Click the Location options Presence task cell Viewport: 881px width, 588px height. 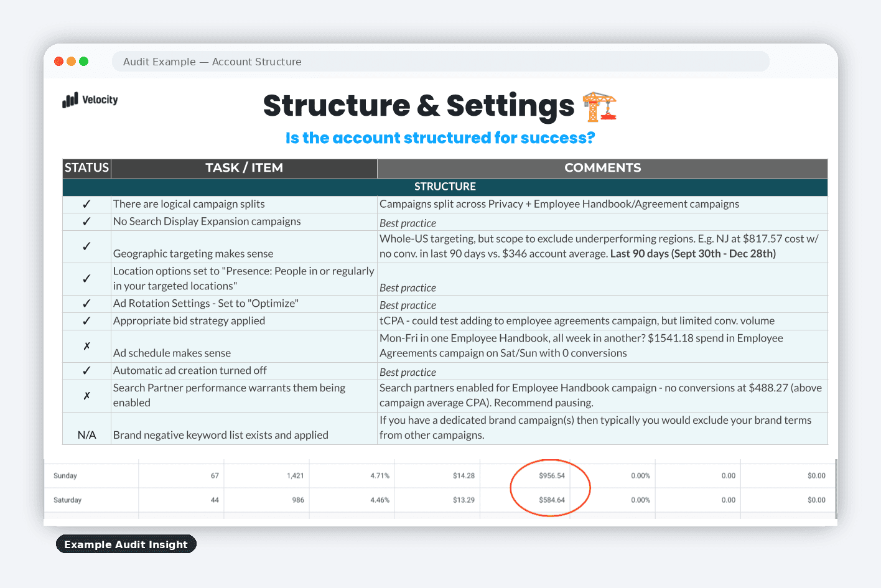tap(244, 279)
